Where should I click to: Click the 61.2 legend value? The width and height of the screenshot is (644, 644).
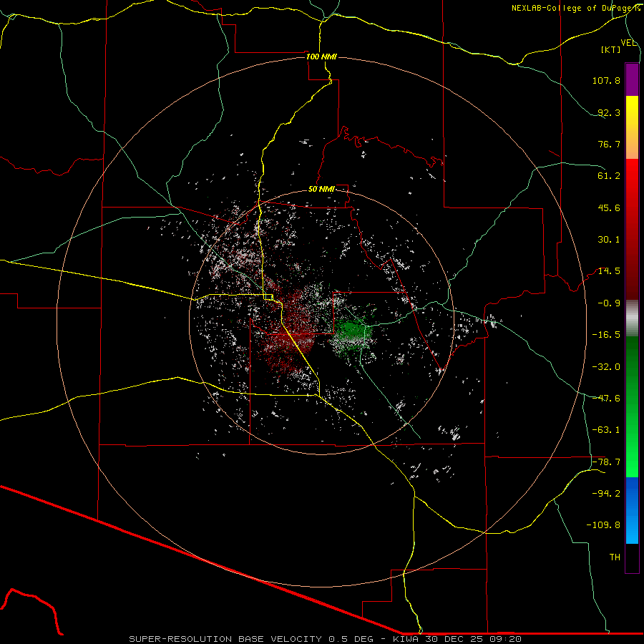click(x=609, y=176)
